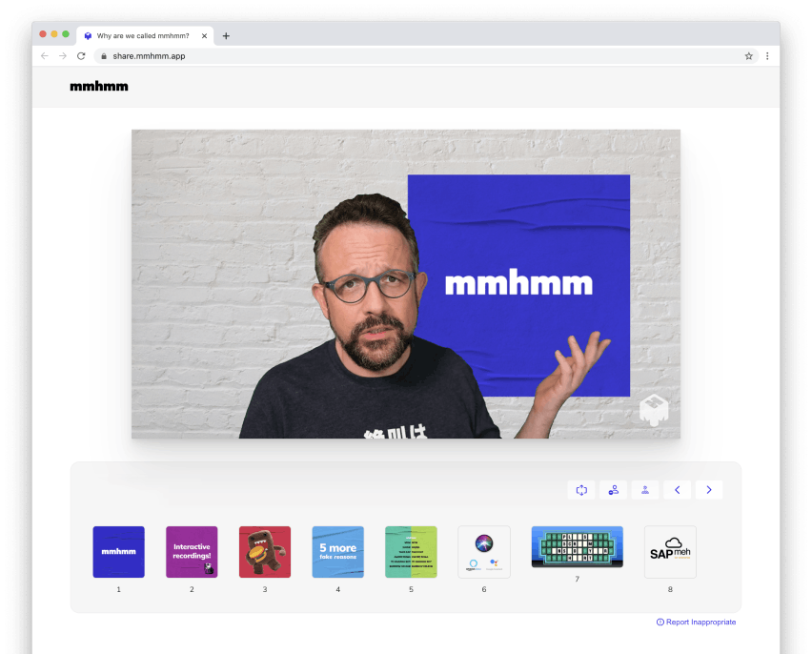Viewport: 812px width, 654px height.
Task: Click the show presenter icon in the toolbar
Action: tap(613, 489)
